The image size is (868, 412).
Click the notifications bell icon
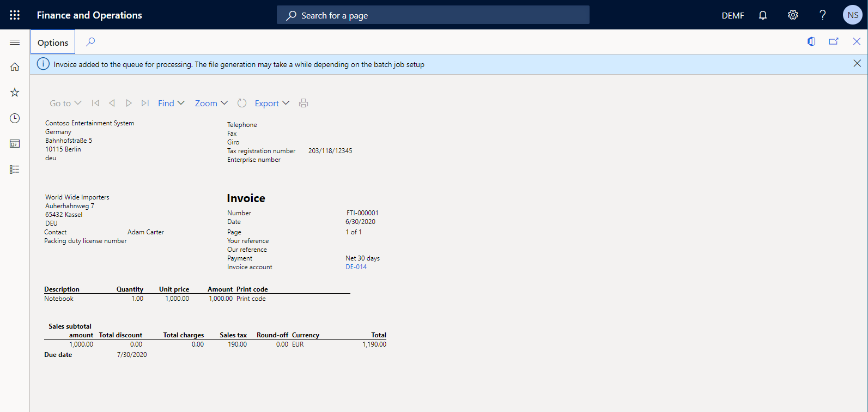pyautogui.click(x=763, y=15)
